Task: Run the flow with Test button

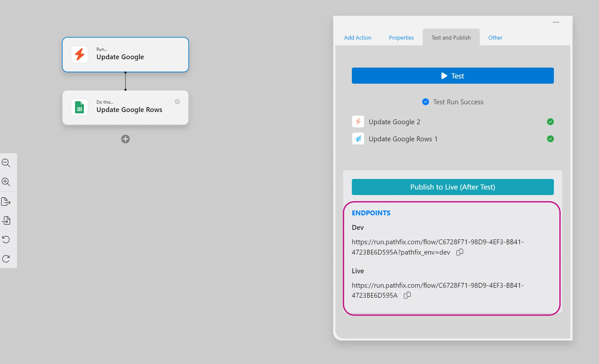Action: pos(453,76)
